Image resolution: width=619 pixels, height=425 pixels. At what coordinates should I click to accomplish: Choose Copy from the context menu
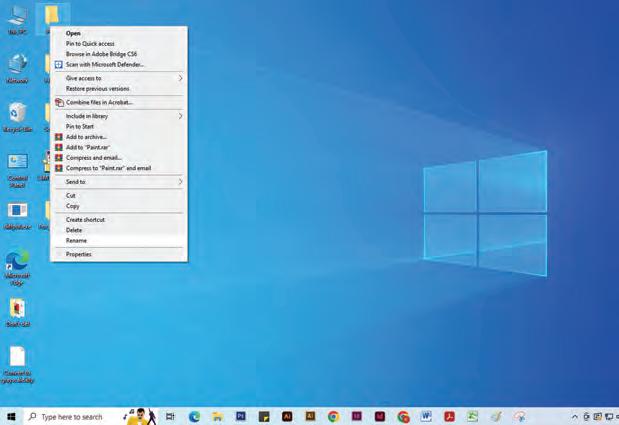coord(119,206)
